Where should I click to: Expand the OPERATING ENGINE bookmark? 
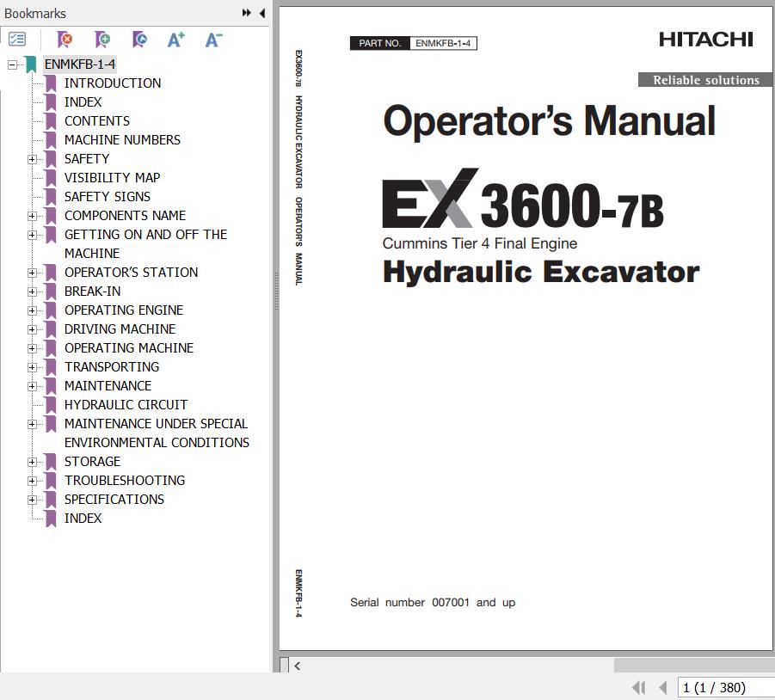pos(32,310)
